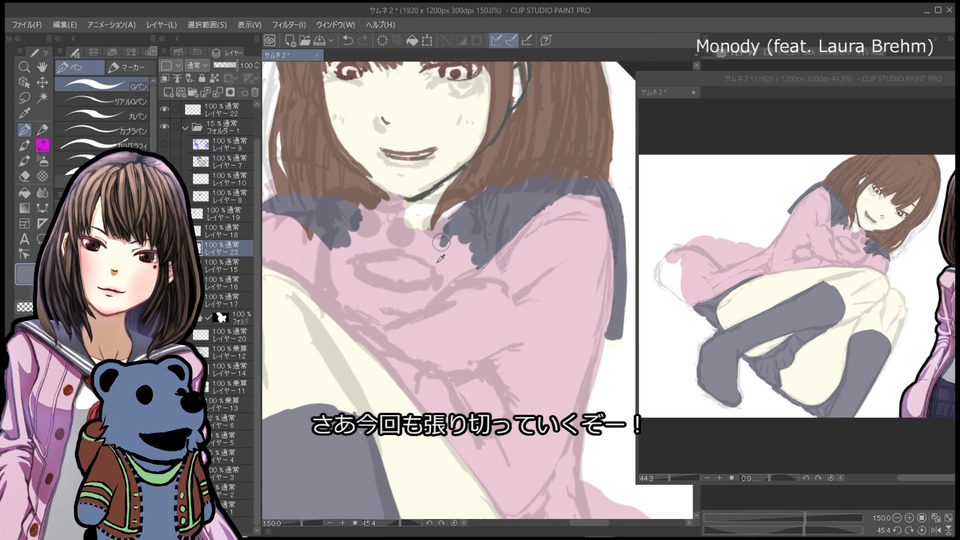
Task: Choose カブラペン brush
Action: coord(102,130)
